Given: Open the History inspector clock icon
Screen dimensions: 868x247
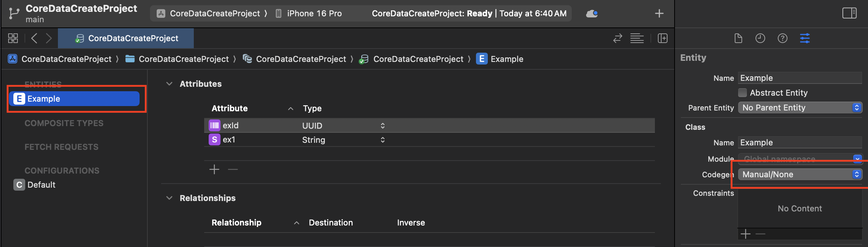Looking at the screenshot, I should click(760, 38).
